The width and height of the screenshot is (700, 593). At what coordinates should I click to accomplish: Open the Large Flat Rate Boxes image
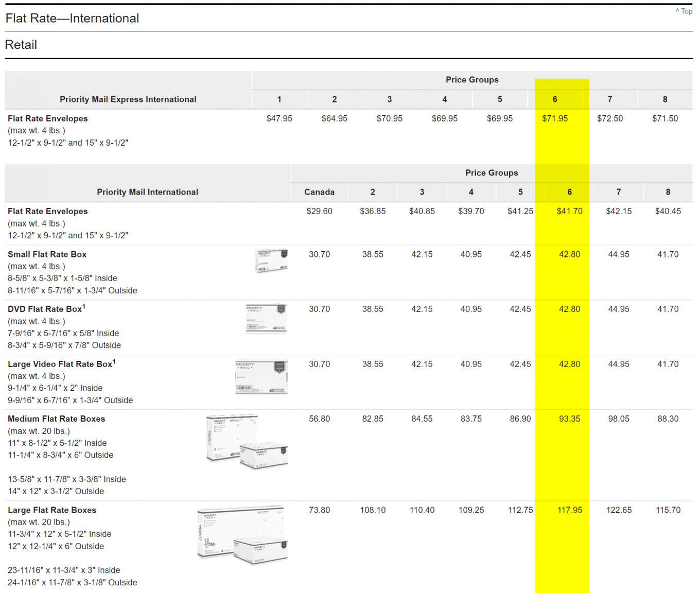(242, 535)
